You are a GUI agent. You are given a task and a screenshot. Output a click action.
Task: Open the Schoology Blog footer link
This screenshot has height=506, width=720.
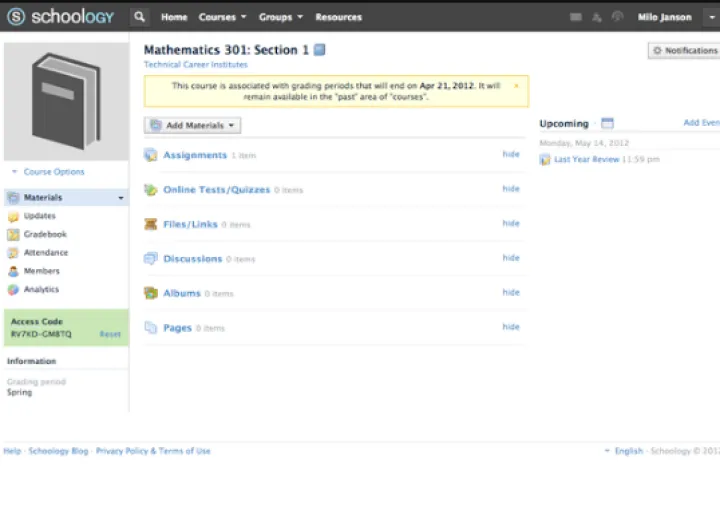pyautogui.click(x=58, y=451)
